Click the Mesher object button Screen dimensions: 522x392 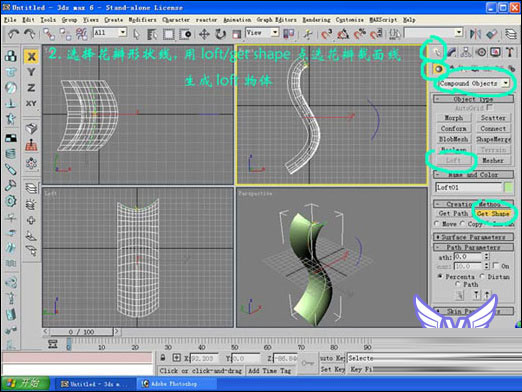pos(493,160)
